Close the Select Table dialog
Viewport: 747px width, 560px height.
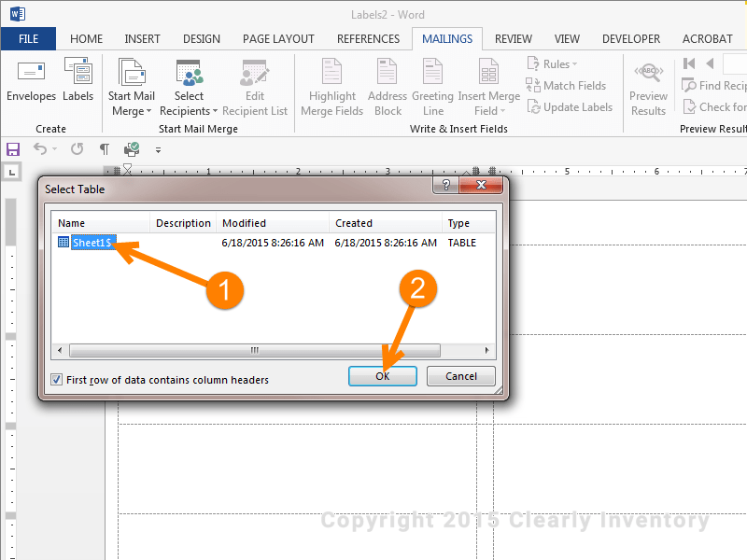[481, 185]
